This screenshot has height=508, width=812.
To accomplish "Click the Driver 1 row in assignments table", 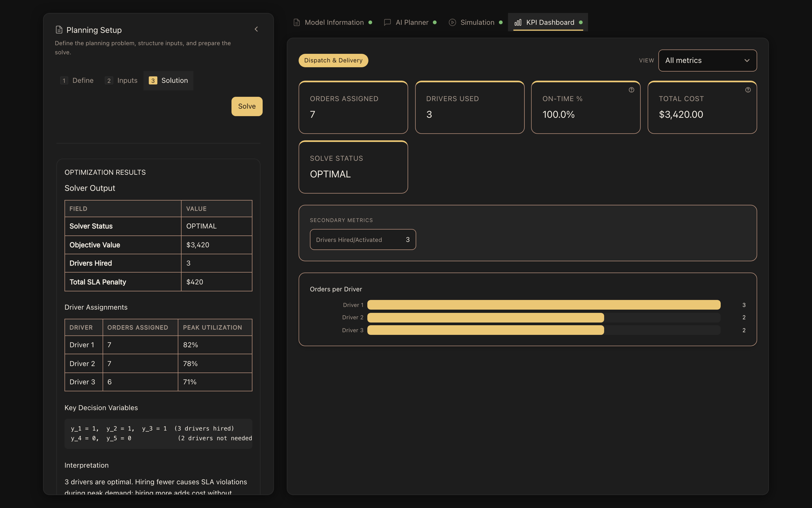I will coord(158,345).
